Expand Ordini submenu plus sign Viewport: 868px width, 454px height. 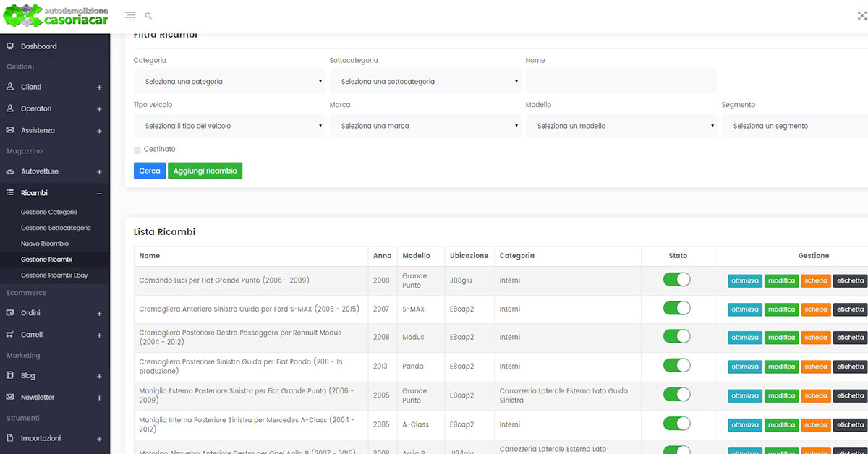click(99, 314)
